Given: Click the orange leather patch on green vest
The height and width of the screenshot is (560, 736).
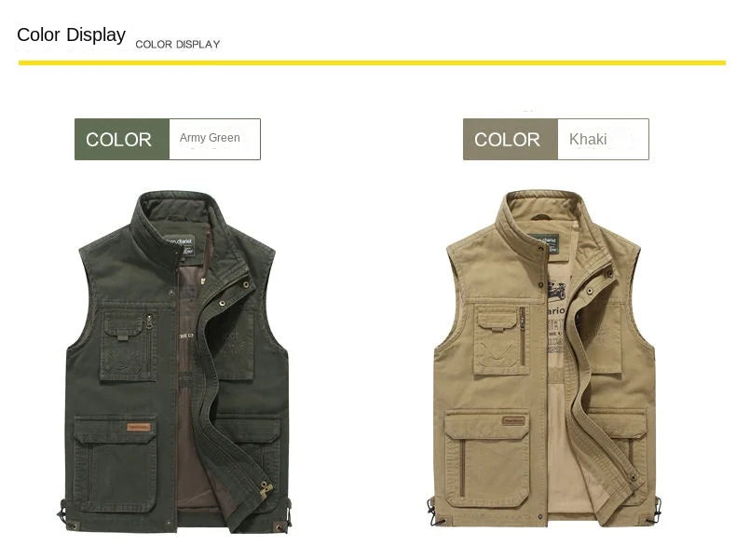Looking at the screenshot, I should click(139, 427).
